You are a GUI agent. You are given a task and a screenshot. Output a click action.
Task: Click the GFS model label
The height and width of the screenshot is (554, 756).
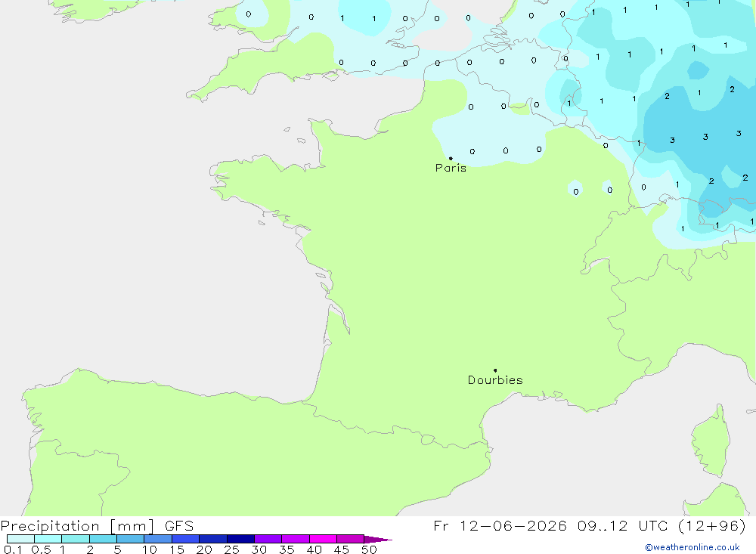(179, 526)
